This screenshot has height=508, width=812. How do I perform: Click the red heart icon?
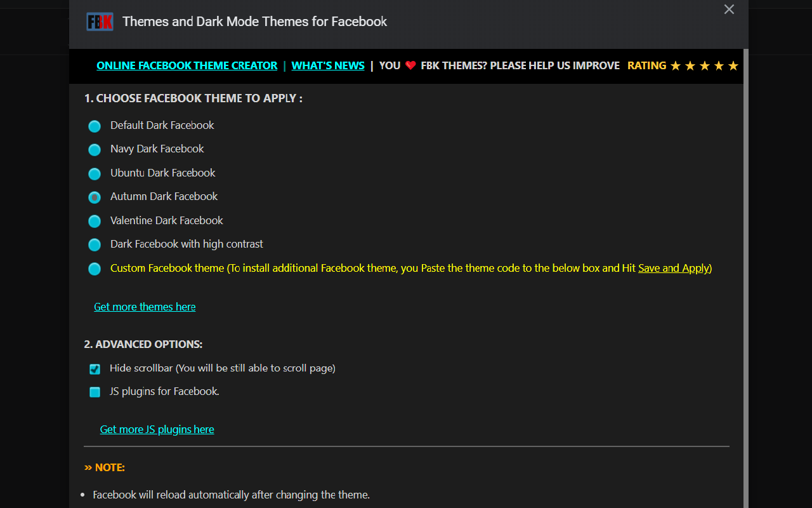pos(410,65)
